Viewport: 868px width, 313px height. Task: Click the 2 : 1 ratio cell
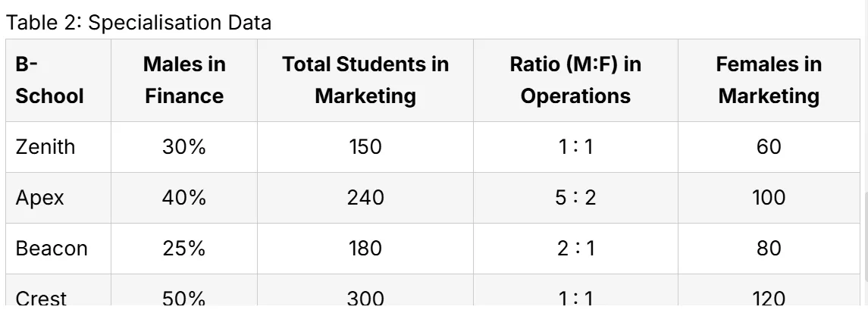click(575, 249)
